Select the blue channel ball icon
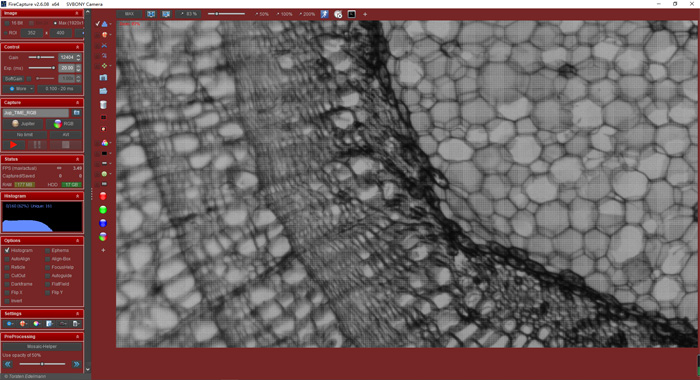The image size is (700, 380). point(103,223)
